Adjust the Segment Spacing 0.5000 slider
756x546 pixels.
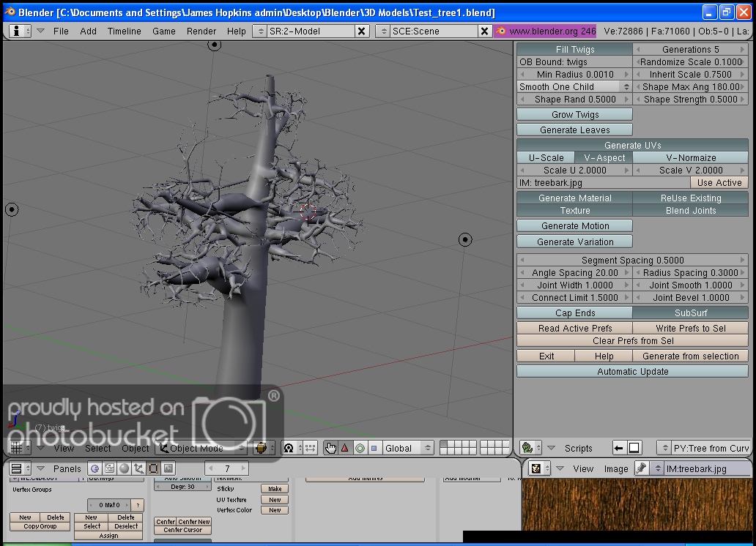pyautogui.click(x=633, y=261)
